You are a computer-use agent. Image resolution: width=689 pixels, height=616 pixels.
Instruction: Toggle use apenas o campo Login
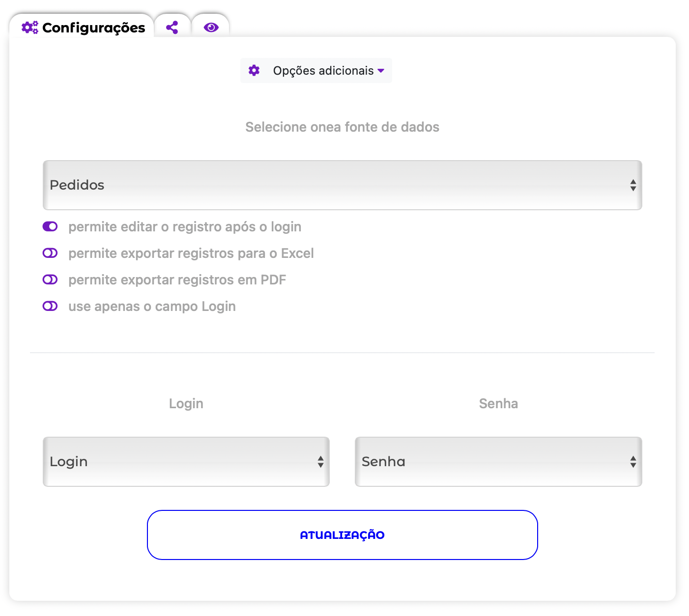50,306
